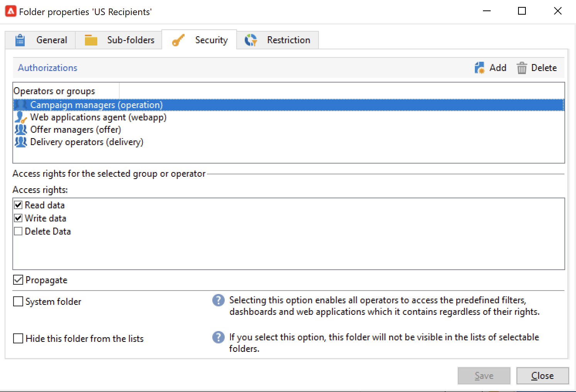576x392 pixels.
Task: Enable the Delete Data access right
Action: pos(18,231)
